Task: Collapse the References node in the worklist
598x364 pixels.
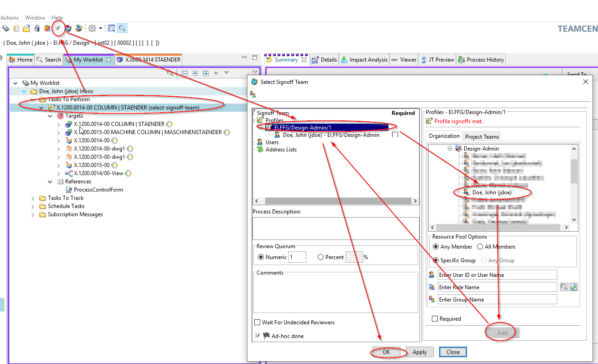Action: pyautogui.click(x=50, y=182)
